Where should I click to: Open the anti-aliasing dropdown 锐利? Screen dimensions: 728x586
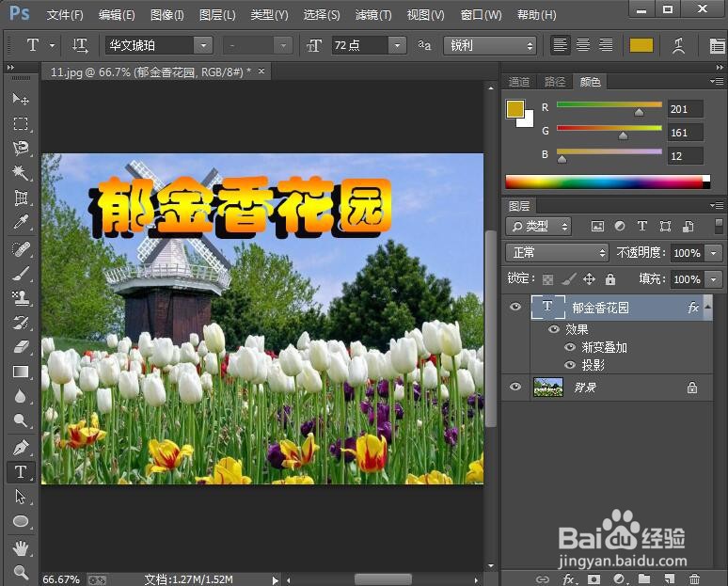(x=490, y=45)
